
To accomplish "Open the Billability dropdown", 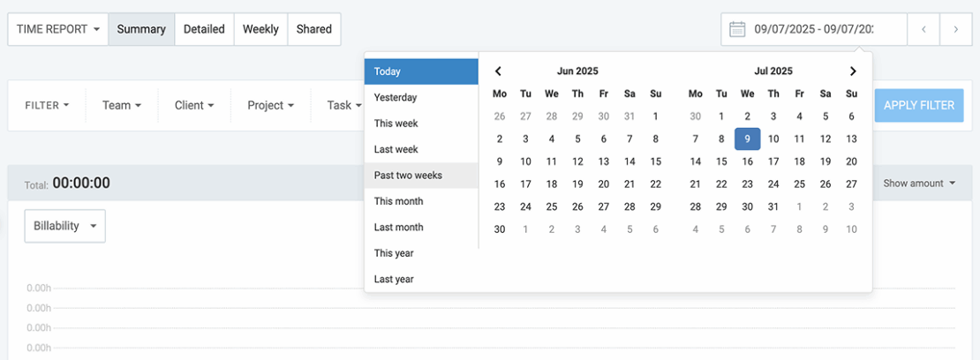I will point(65,226).
